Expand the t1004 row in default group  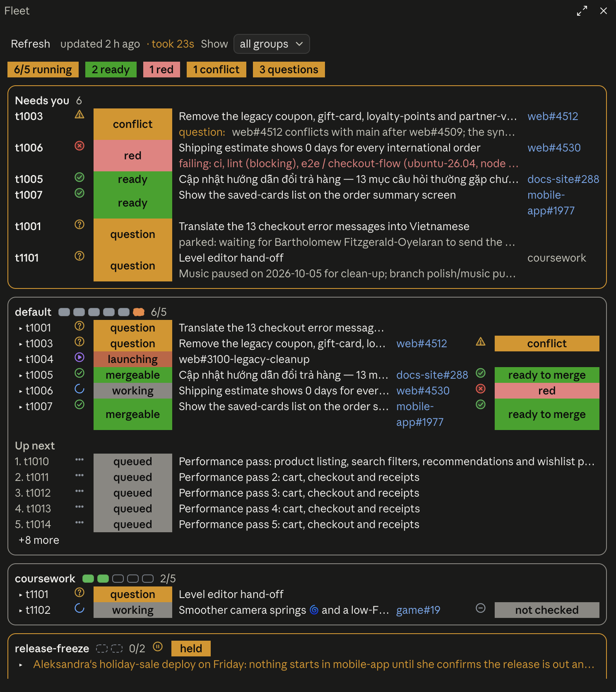(21, 360)
